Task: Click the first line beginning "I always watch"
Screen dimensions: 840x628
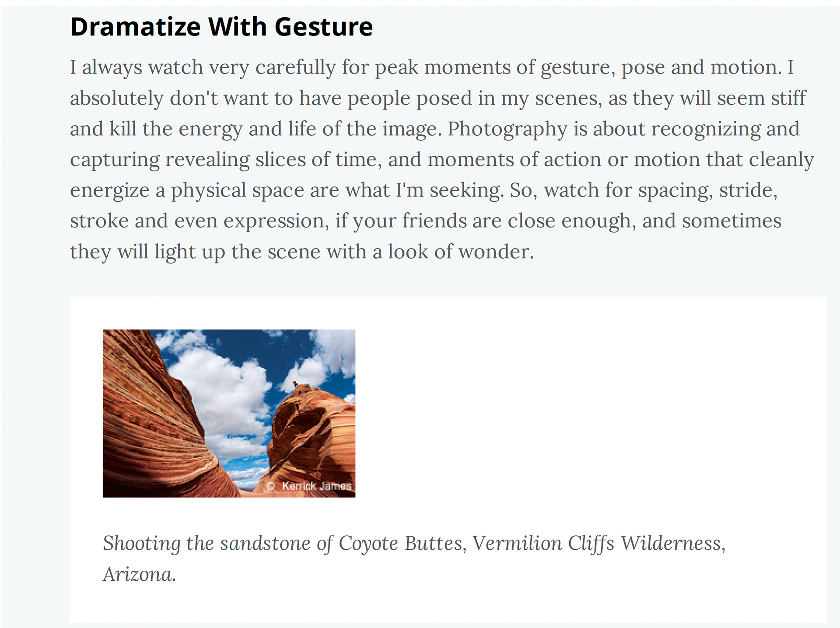Action: 432,68
